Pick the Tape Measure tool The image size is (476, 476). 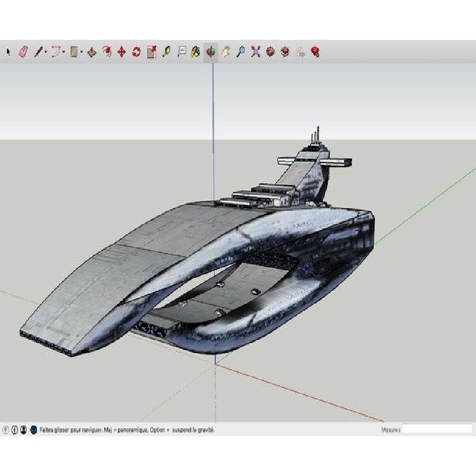tap(167, 52)
